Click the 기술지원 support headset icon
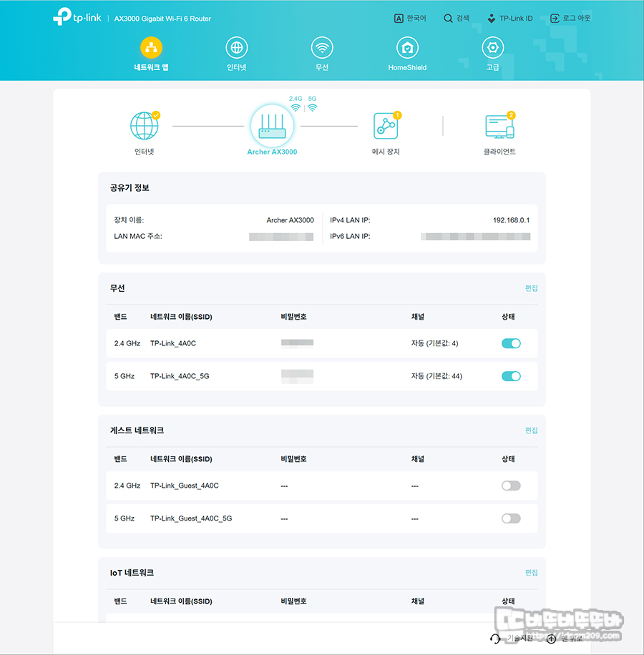Screen dimensions: 644x655 495,639
